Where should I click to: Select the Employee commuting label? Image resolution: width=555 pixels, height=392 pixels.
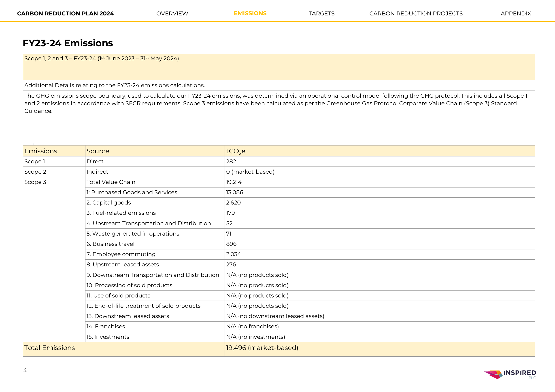coord(121,254)
